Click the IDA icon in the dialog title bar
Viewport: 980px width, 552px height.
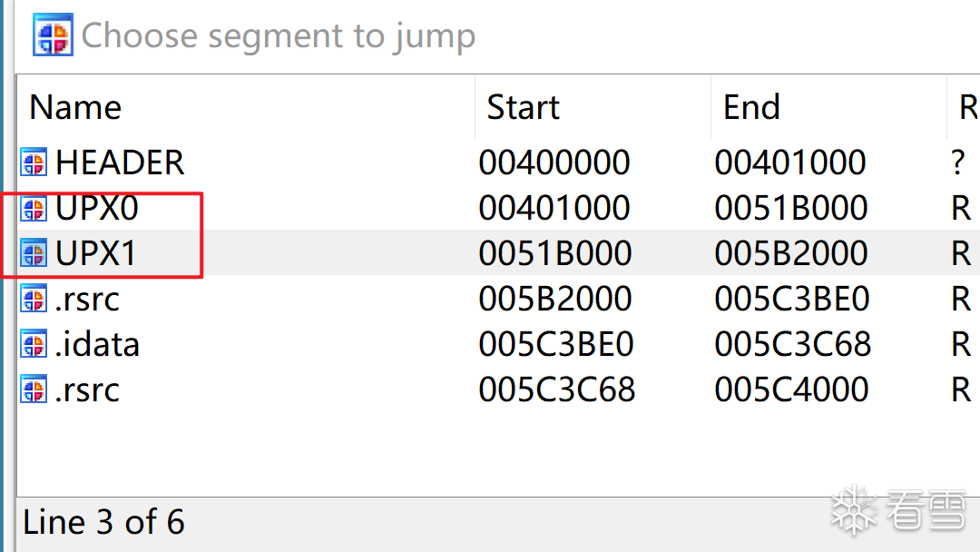coord(53,35)
